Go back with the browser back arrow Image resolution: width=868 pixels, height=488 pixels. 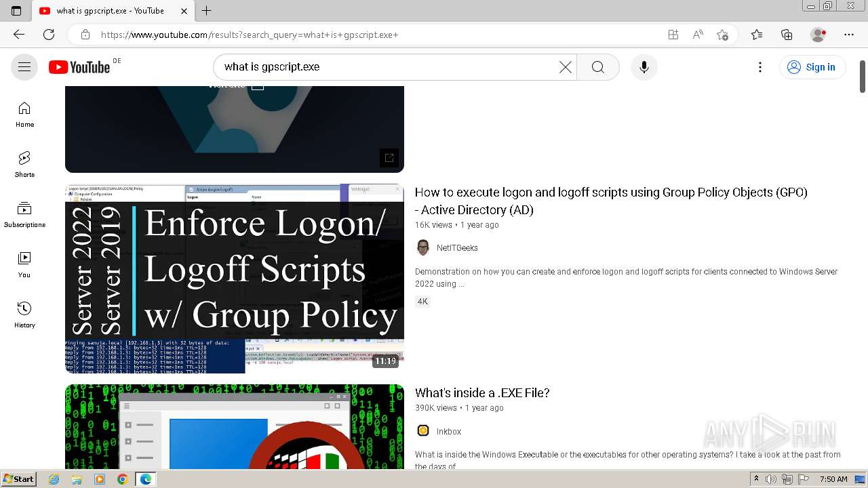(19, 35)
